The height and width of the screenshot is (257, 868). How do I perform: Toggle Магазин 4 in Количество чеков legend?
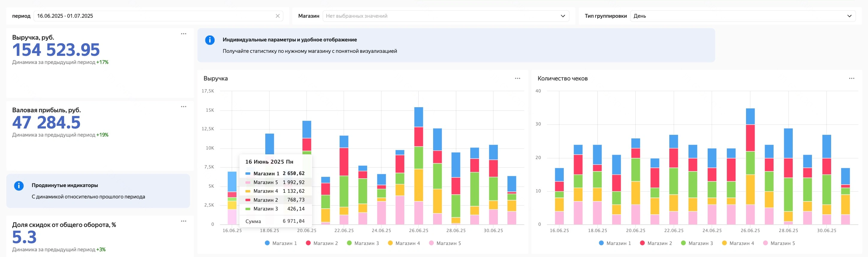pos(738,243)
